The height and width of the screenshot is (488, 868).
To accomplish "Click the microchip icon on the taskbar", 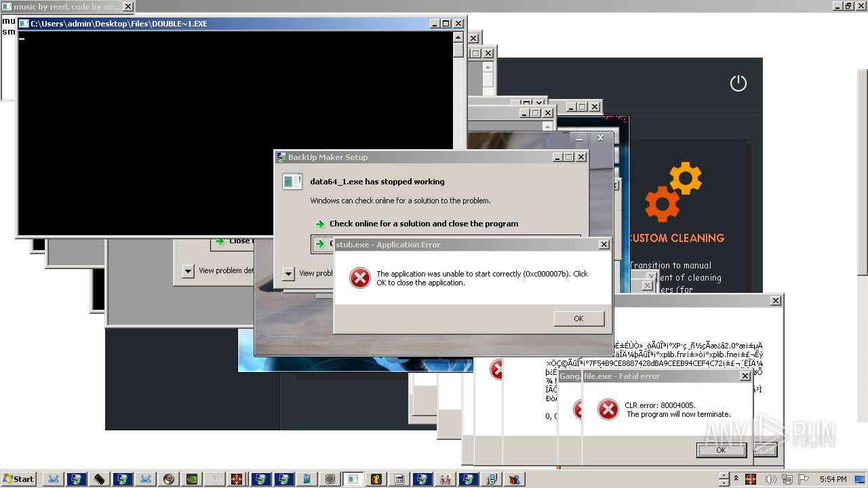I will pyautogui.click(x=100, y=479).
